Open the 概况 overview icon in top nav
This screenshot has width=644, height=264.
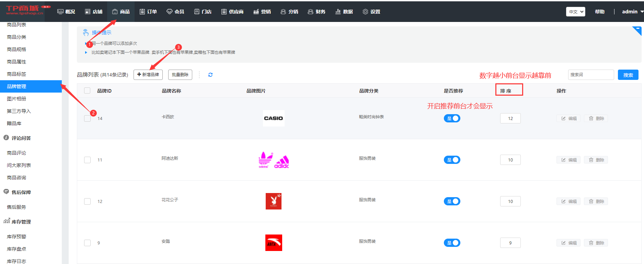point(60,12)
